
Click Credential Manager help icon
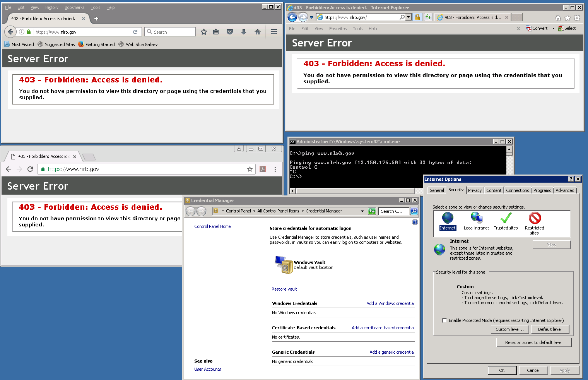click(x=415, y=222)
